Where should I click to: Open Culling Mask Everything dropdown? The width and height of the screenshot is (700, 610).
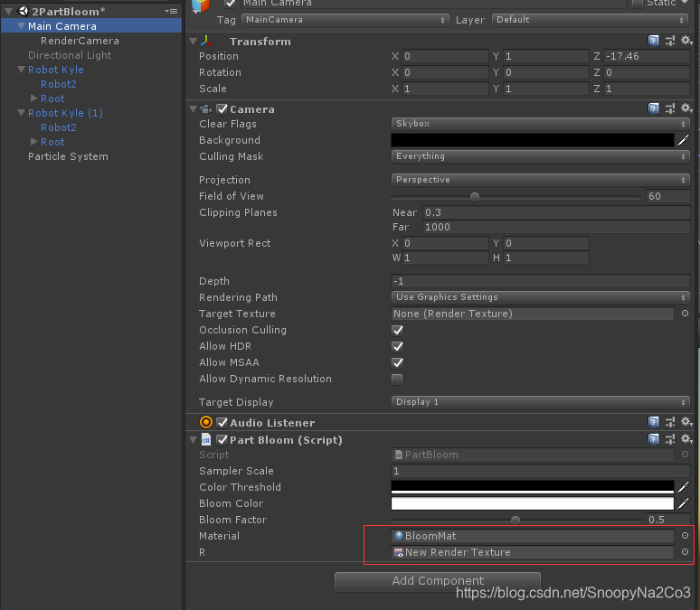[x=540, y=156]
